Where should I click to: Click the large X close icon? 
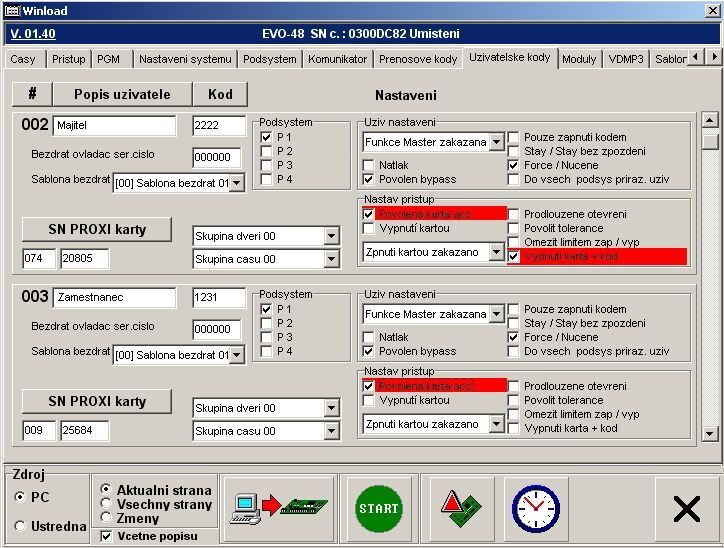tap(686, 509)
